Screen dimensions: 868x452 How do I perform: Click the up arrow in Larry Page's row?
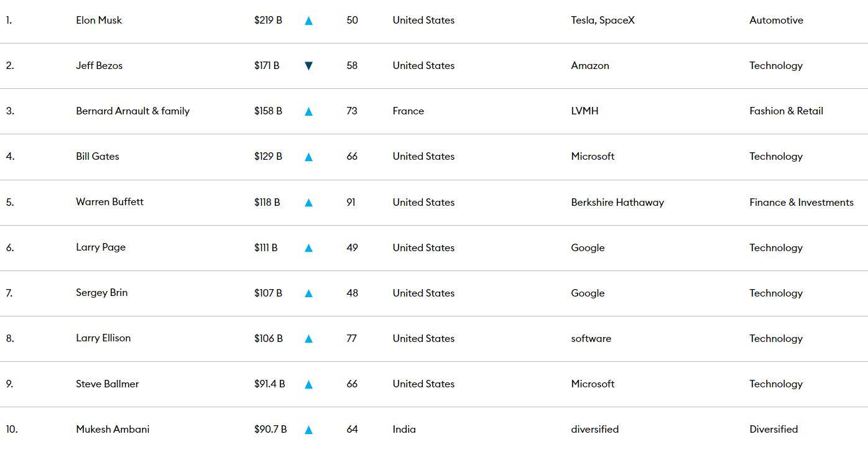click(x=308, y=247)
